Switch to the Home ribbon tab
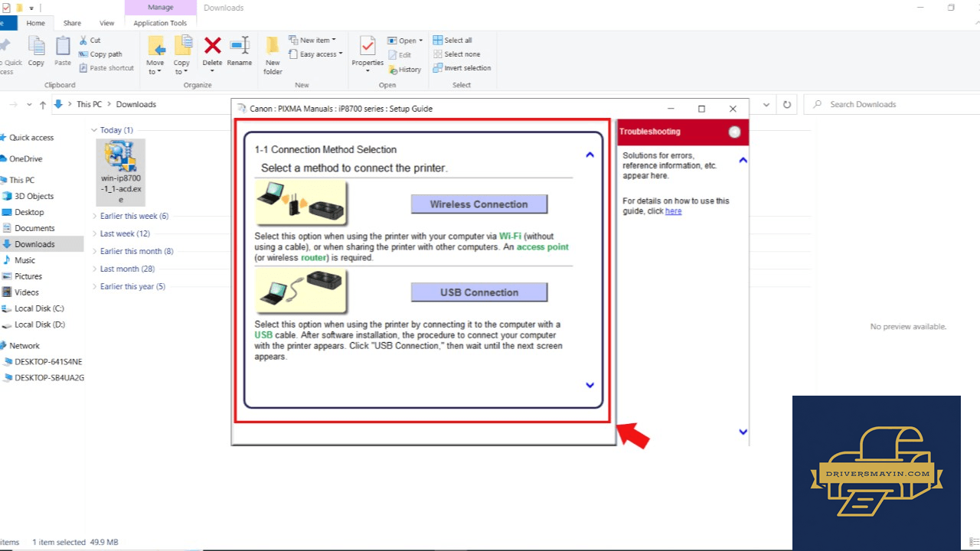Image resolution: width=980 pixels, height=551 pixels. (x=36, y=23)
